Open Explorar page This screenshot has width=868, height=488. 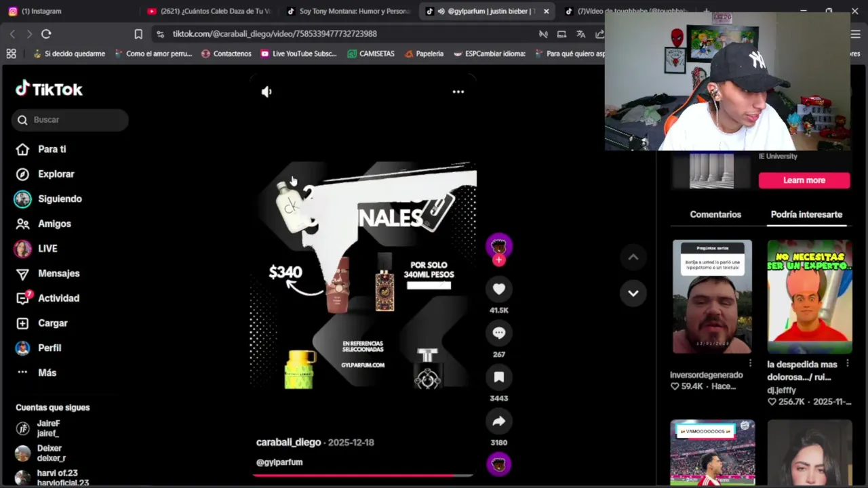pos(45,174)
